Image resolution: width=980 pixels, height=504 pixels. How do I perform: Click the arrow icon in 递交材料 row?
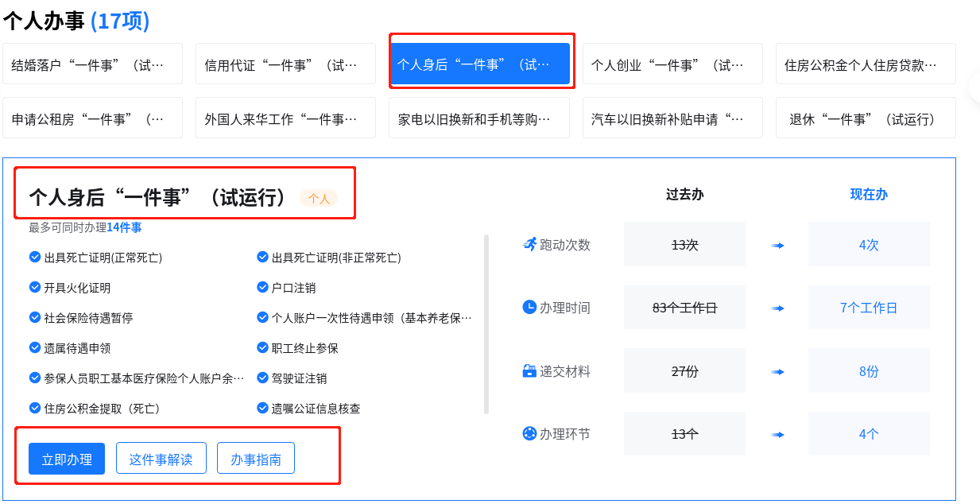(777, 371)
